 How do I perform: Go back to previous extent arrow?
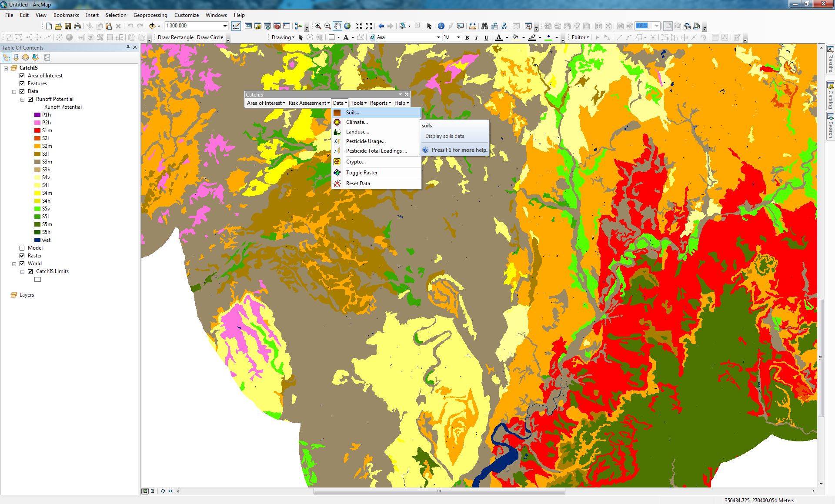tap(381, 26)
